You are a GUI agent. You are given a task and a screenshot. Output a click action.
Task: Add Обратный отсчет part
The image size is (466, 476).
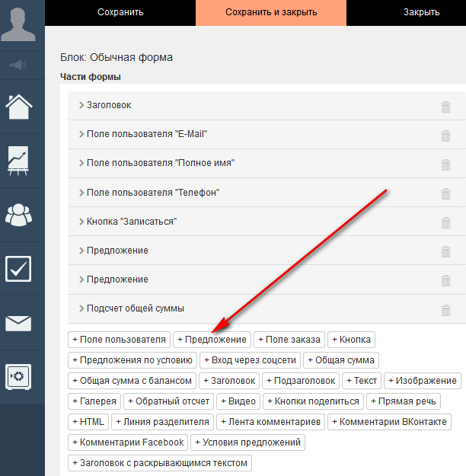click(x=169, y=401)
